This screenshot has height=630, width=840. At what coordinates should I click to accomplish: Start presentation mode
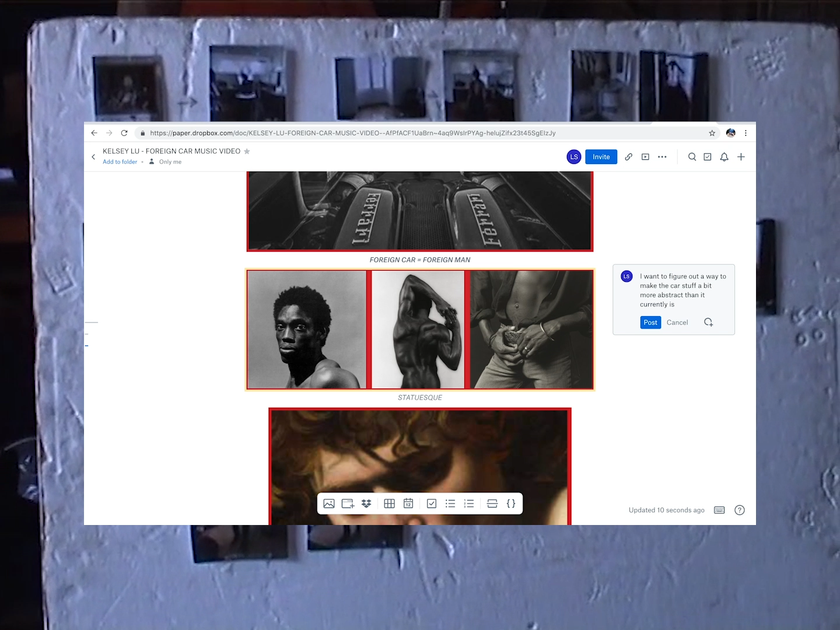(x=645, y=157)
